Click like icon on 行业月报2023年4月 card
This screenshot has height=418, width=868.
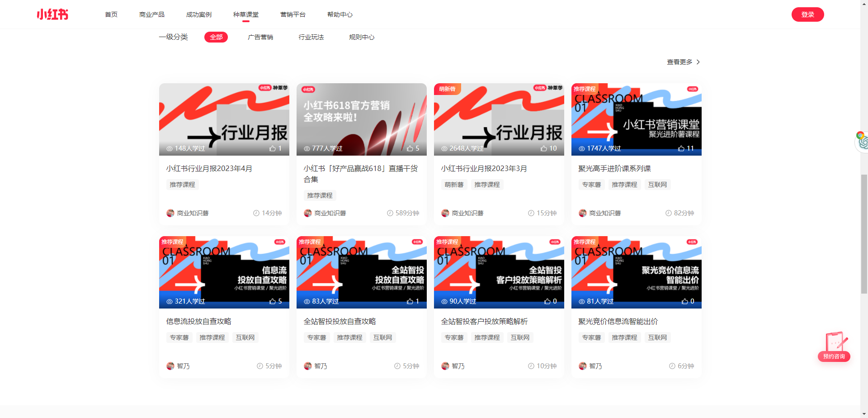click(273, 148)
